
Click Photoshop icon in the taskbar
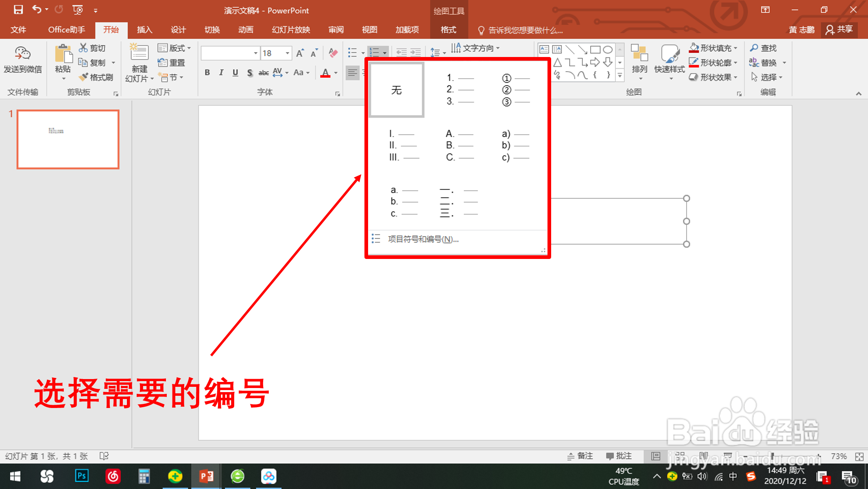click(x=82, y=476)
